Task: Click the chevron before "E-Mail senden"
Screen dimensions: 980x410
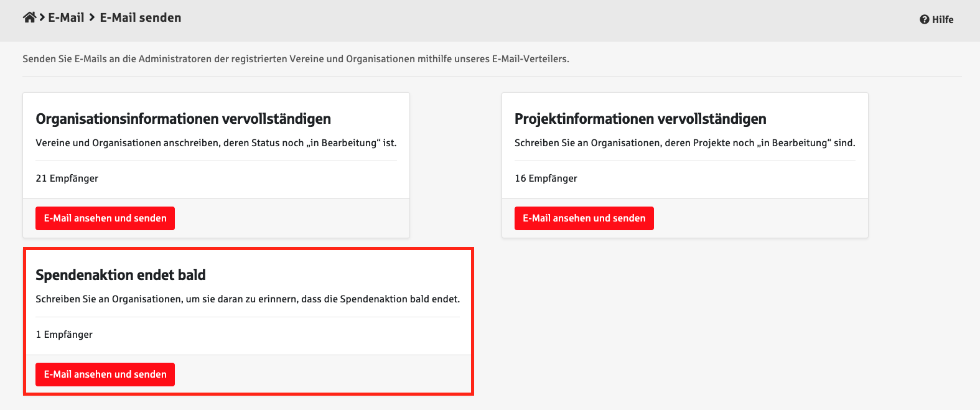Action: [92, 17]
